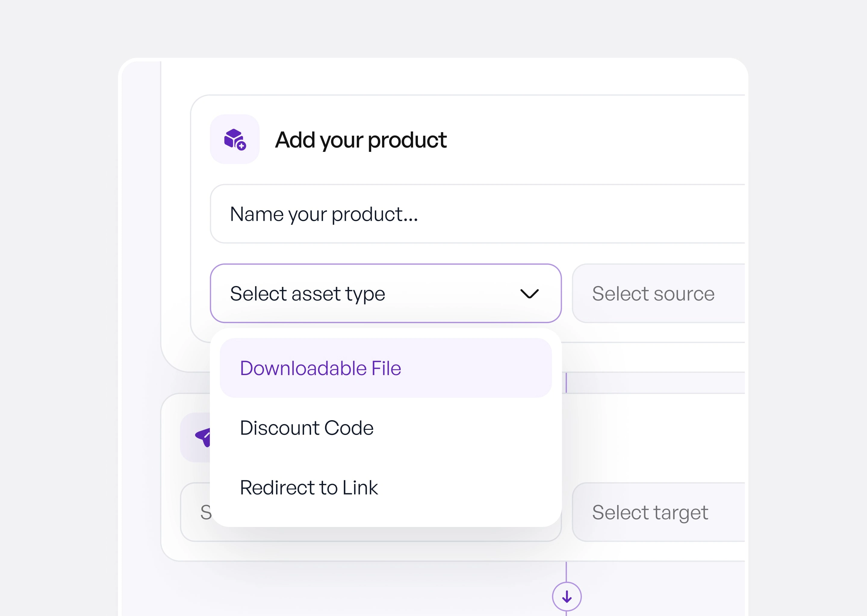Choose the Downloadable File option
867x616 pixels.
click(x=385, y=368)
